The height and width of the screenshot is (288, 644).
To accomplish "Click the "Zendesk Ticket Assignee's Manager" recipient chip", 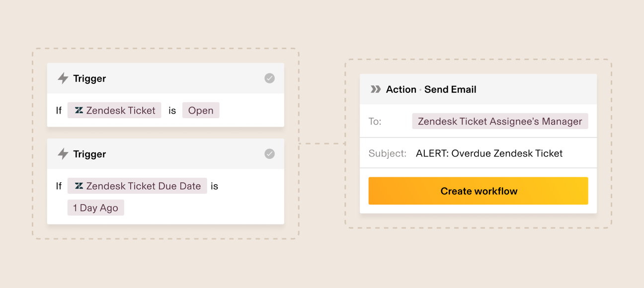I will coord(500,122).
